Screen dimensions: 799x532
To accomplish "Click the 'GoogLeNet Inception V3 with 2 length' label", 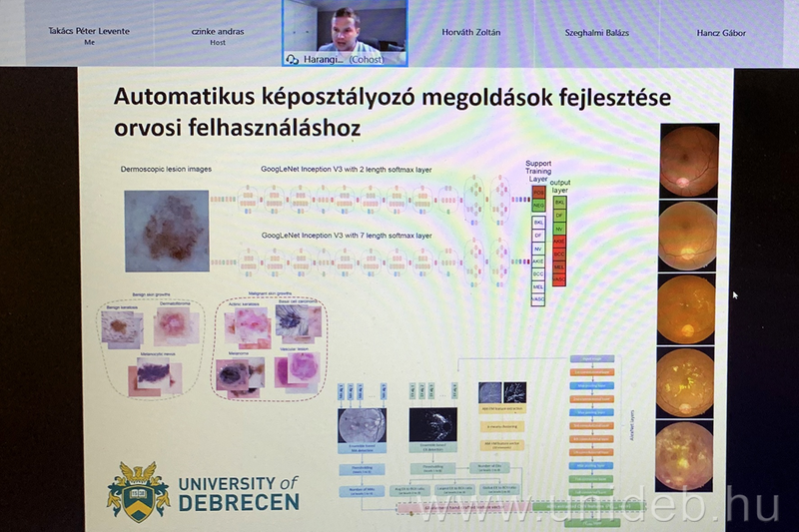I will [x=360, y=170].
